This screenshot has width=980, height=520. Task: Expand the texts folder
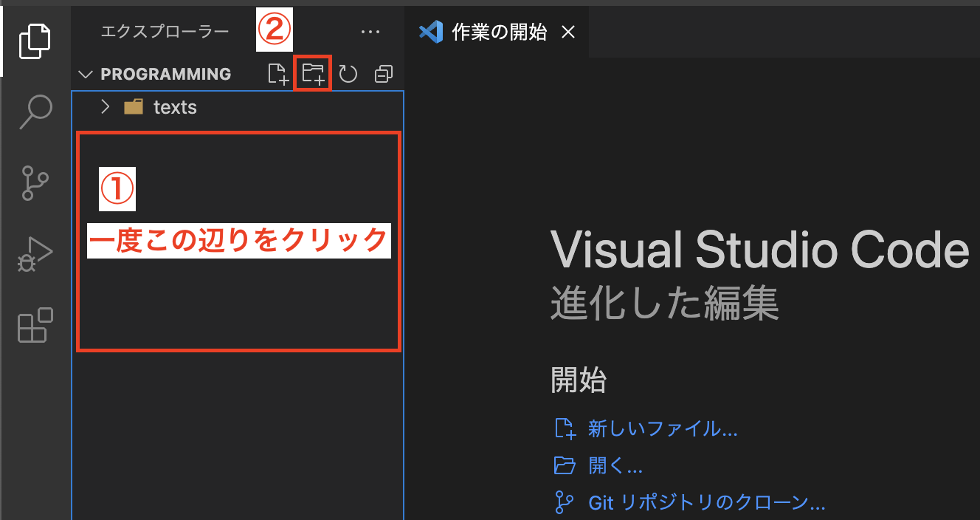tap(106, 106)
